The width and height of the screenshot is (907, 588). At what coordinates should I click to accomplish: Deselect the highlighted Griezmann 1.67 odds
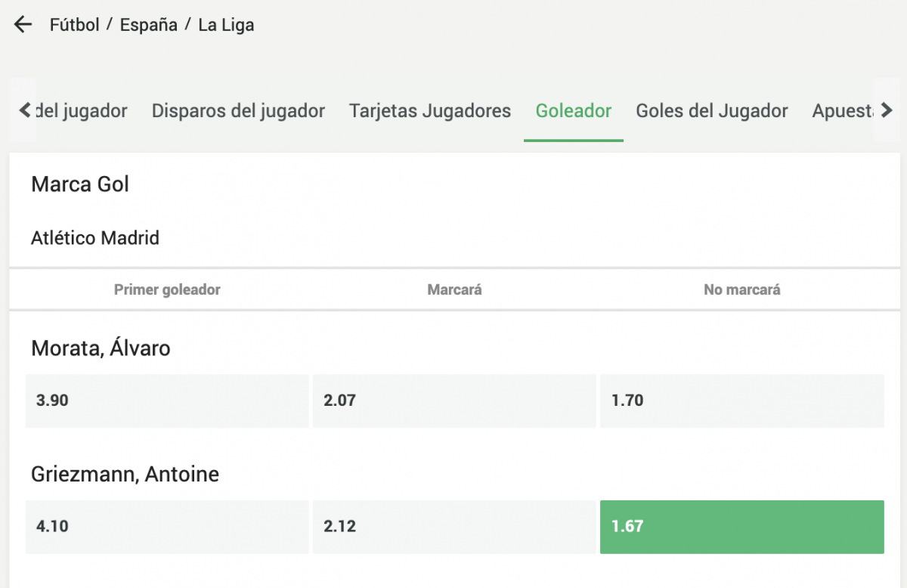[x=741, y=526]
